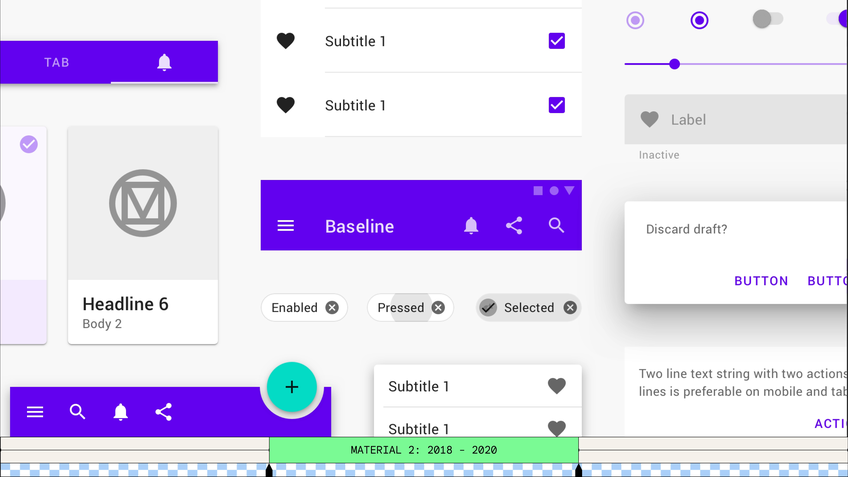Click share icon in Baseline app bar

coord(514,226)
